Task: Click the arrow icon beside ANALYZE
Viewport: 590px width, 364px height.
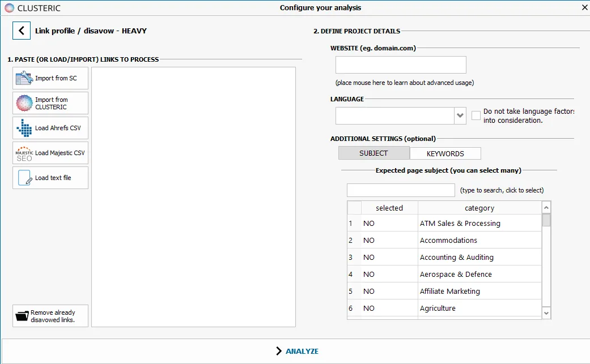Action: point(279,351)
